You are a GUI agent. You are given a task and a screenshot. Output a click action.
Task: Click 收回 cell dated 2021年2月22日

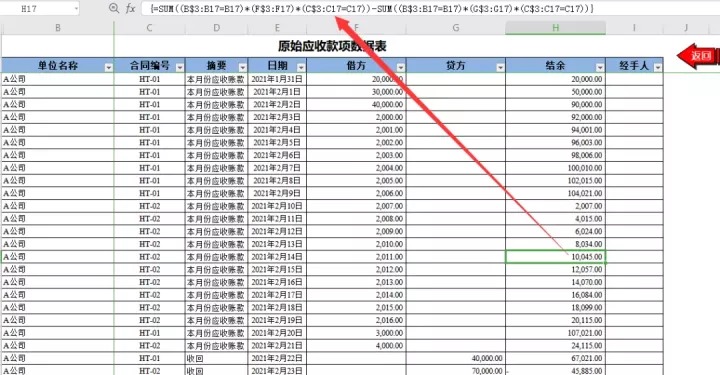(x=216, y=358)
